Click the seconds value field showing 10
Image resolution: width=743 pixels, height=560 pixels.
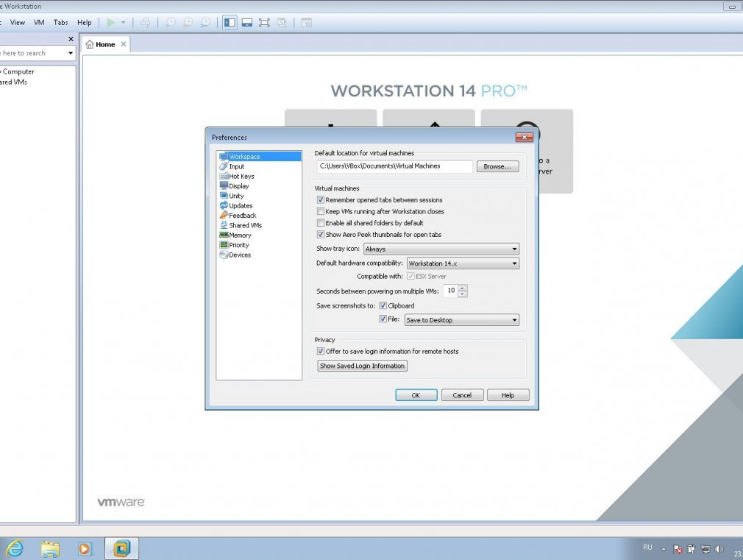451,290
